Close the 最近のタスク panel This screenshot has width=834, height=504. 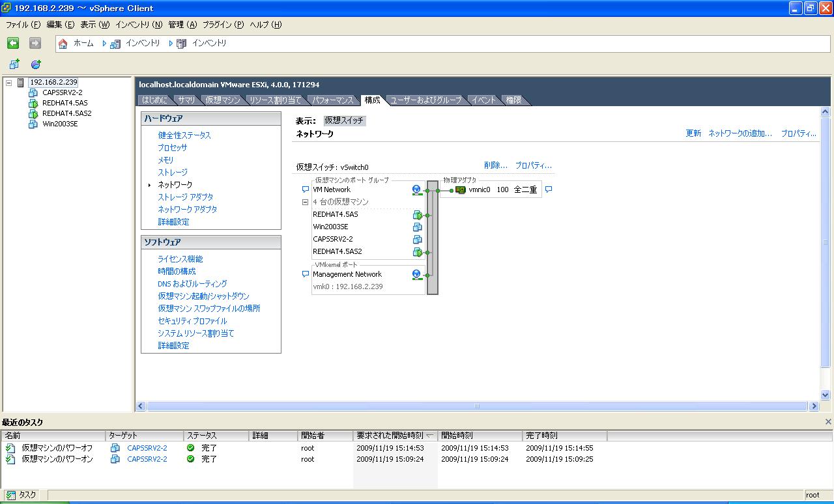[x=828, y=422]
